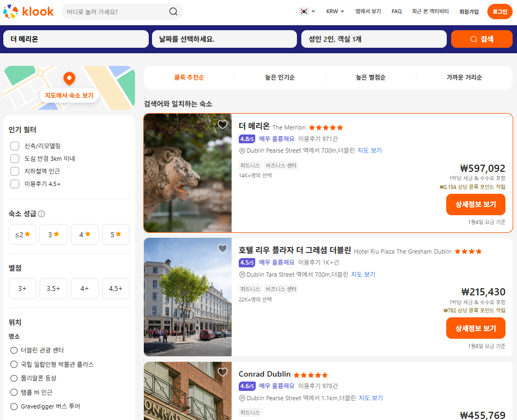Open the KRW currency dropdown
517x420 pixels.
pyautogui.click(x=335, y=12)
